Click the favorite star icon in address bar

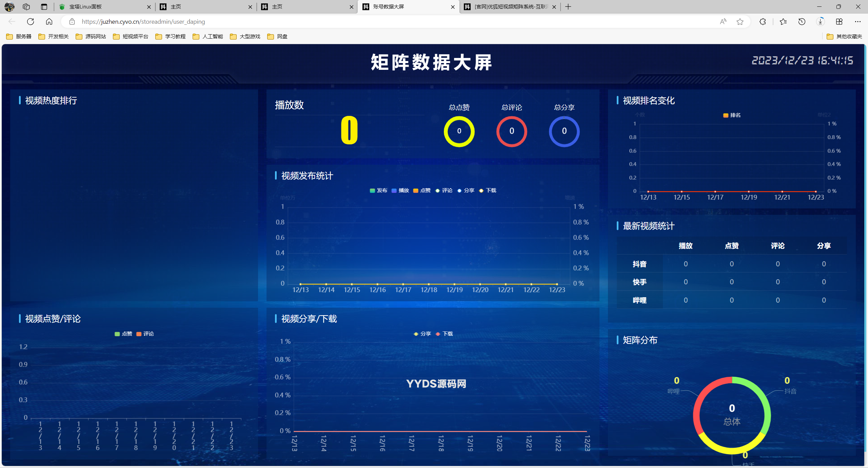point(740,22)
